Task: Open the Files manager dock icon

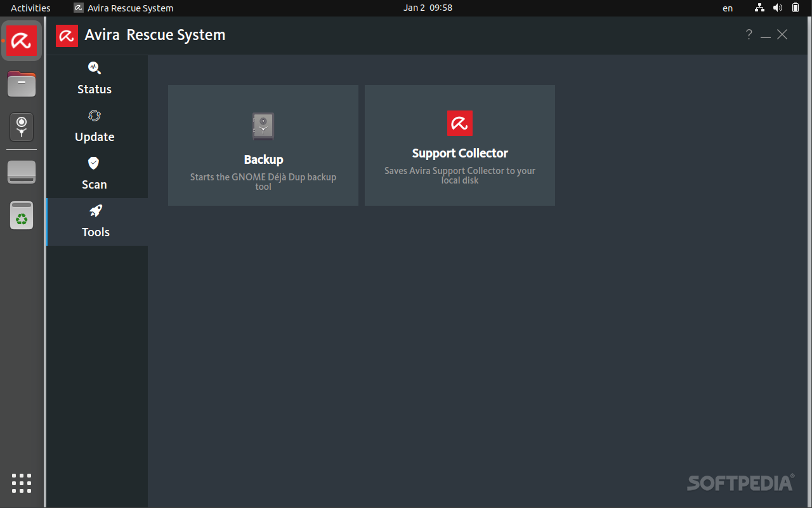Action: tap(22, 84)
